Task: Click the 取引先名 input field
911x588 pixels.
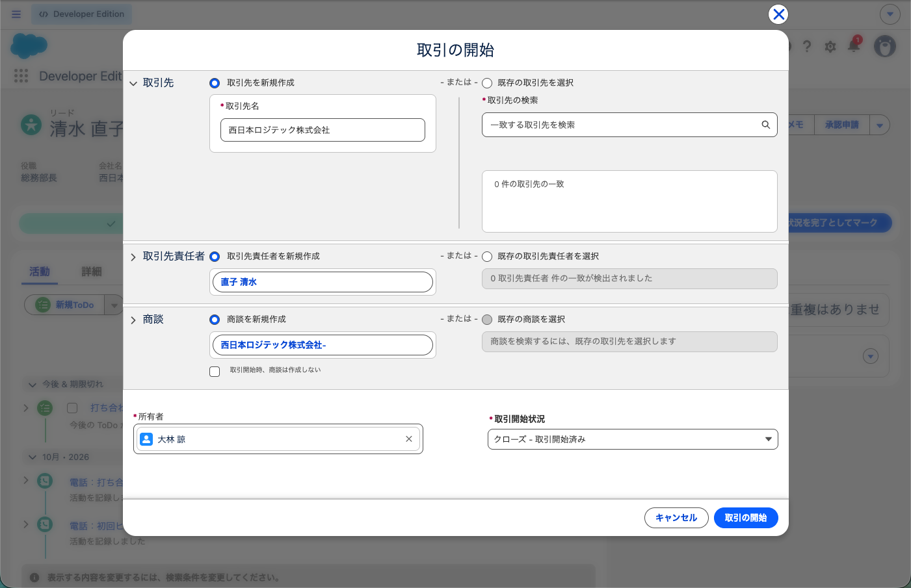Action: coord(323,130)
